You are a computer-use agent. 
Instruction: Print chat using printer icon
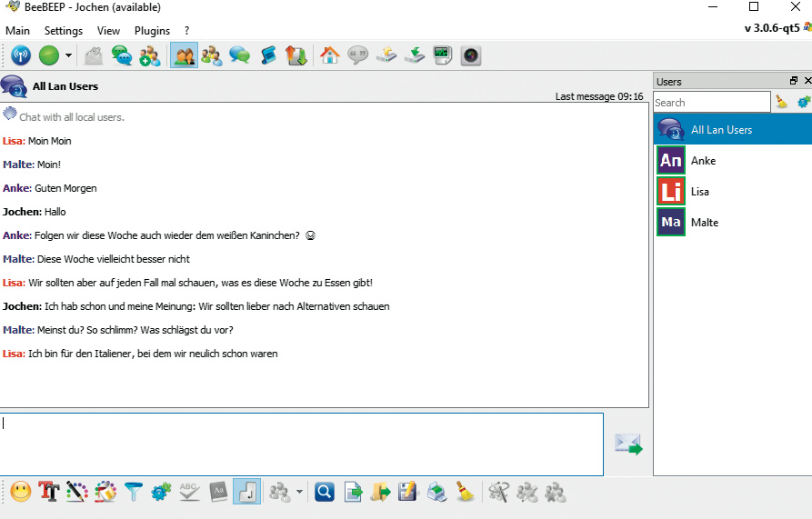coord(437,492)
